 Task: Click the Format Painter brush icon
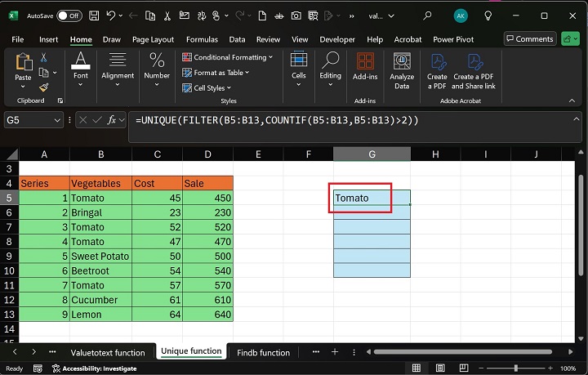[44, 87]
